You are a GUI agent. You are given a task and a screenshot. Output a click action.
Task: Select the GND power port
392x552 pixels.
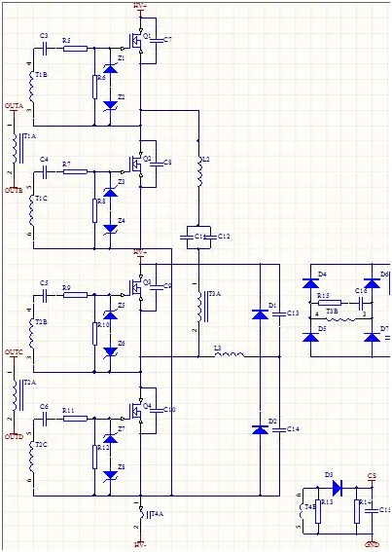(x=372, y=544)
